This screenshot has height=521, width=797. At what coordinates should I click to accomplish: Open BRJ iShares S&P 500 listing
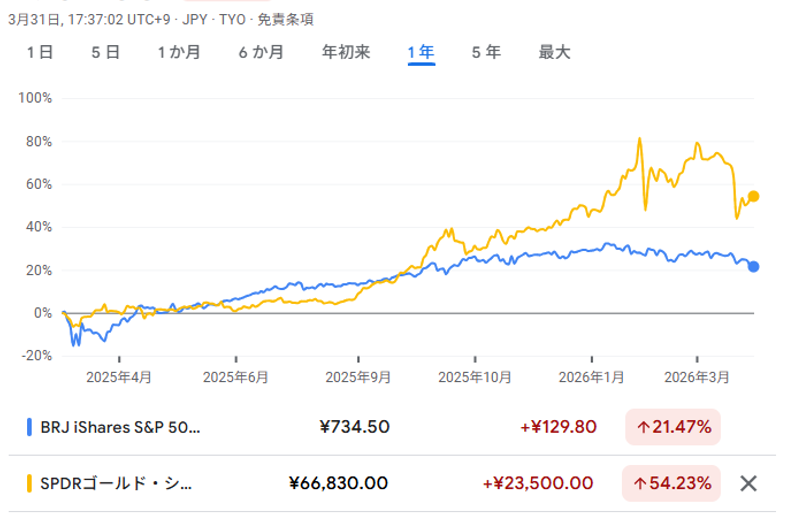120,427
